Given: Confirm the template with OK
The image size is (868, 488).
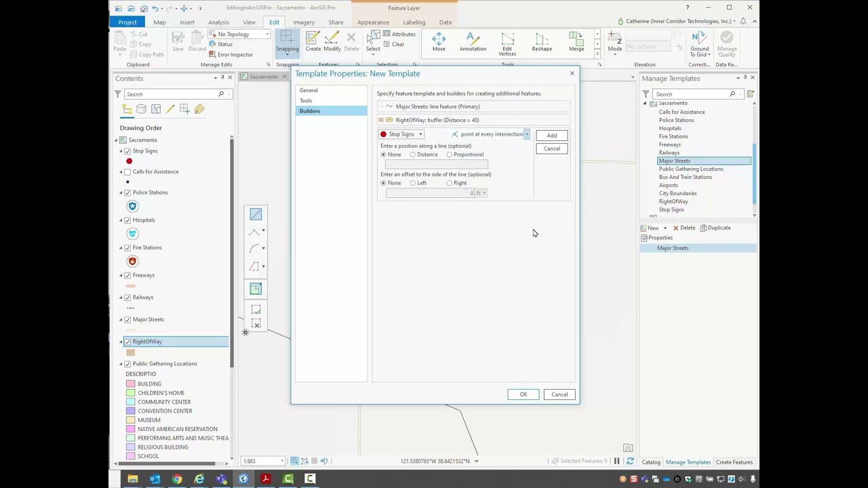Looking at the screenshot, I should [x=524, y=394].
